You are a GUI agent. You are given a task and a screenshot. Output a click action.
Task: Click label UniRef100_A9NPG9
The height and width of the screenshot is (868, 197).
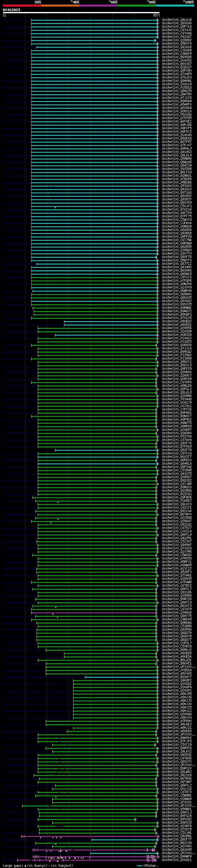[x=177, y=426]
